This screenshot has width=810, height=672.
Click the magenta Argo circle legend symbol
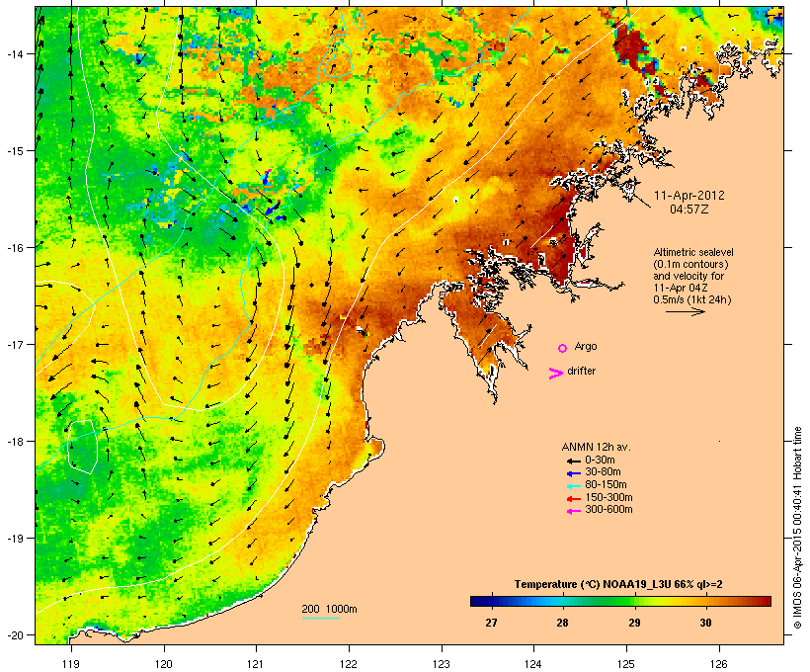[x=563, y=348]
